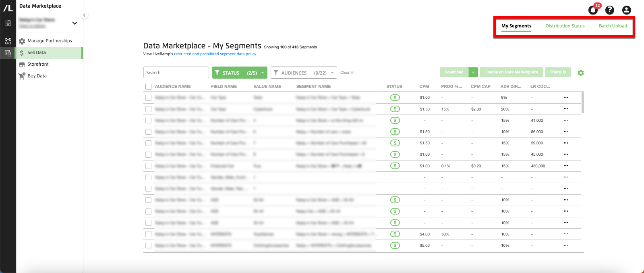Open the document icon in the left rail
This screenshot has width=644, height=273.
point(8,23)
